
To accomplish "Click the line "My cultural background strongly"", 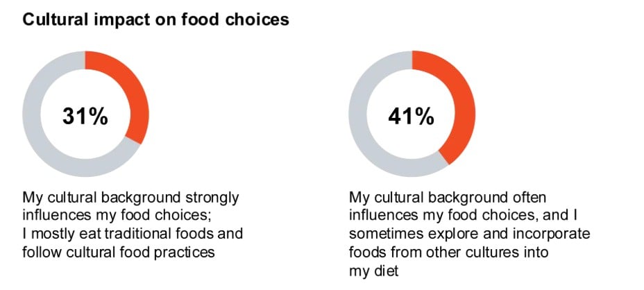I will point(130,198).
